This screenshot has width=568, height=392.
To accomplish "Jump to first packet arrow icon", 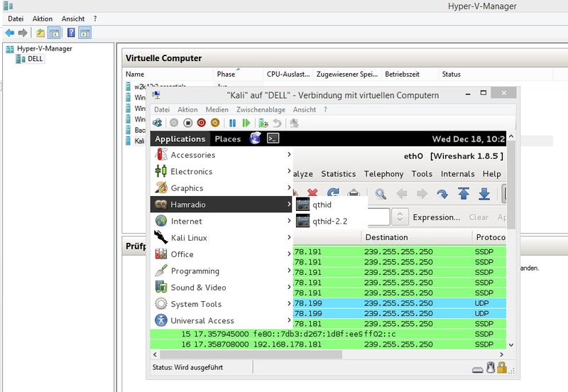I will [x=463, y=194].
